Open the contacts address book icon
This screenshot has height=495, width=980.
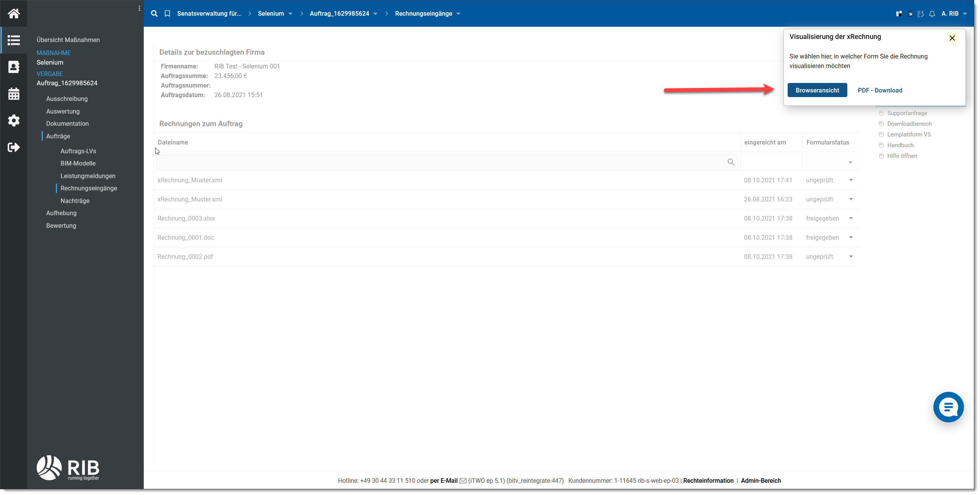click(x=14, y=67)
